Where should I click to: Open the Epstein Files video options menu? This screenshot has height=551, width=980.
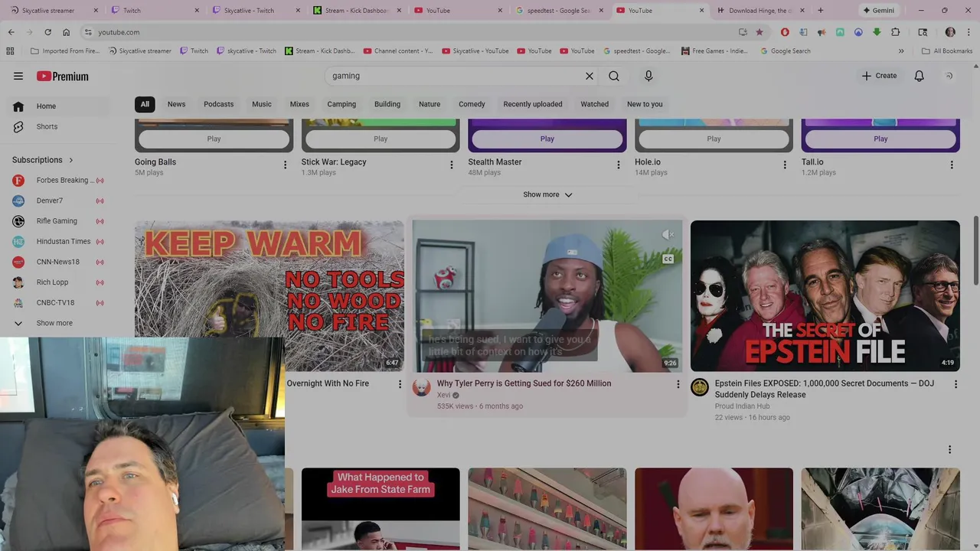(x=955, y=384)
